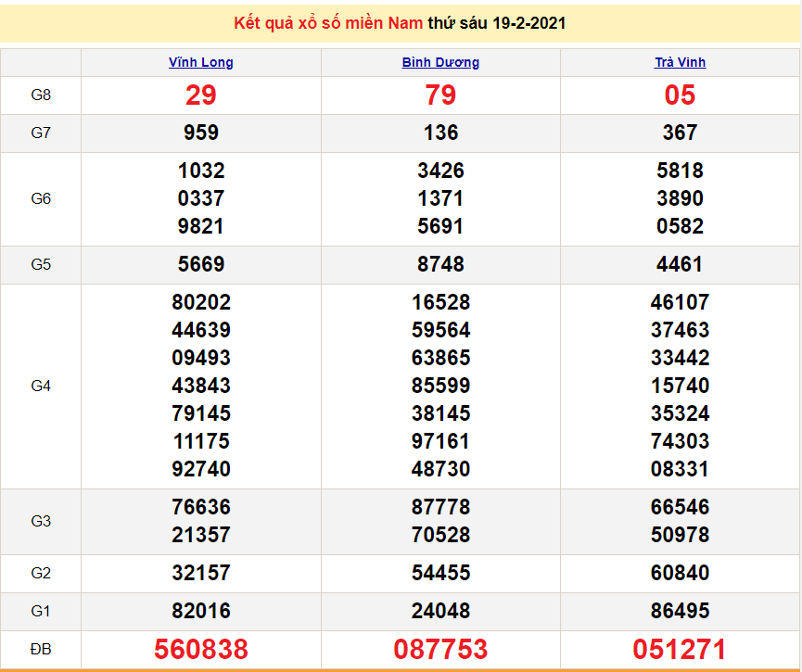
Task: Click Vĩnh Long special prize 560838
Action: (x=201, y=649)
